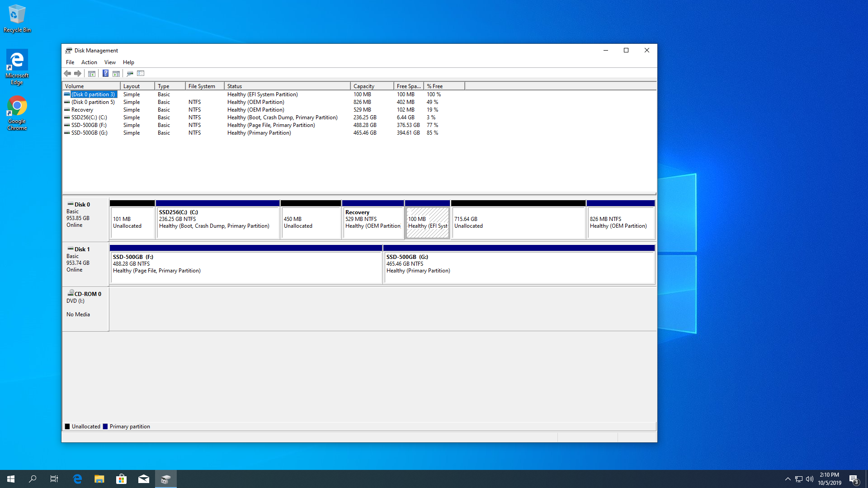Click Disk Management taskbar button
Screen dimensions: 868x488
166,479
